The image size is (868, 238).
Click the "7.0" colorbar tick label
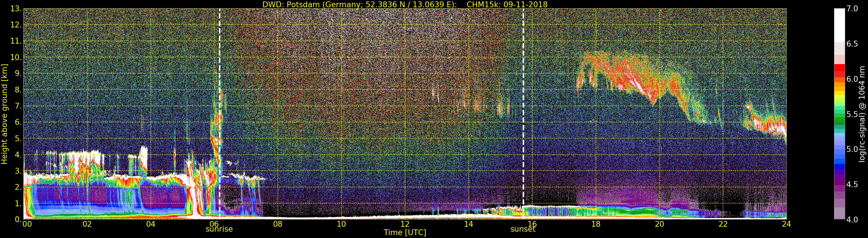pos(852,9)
